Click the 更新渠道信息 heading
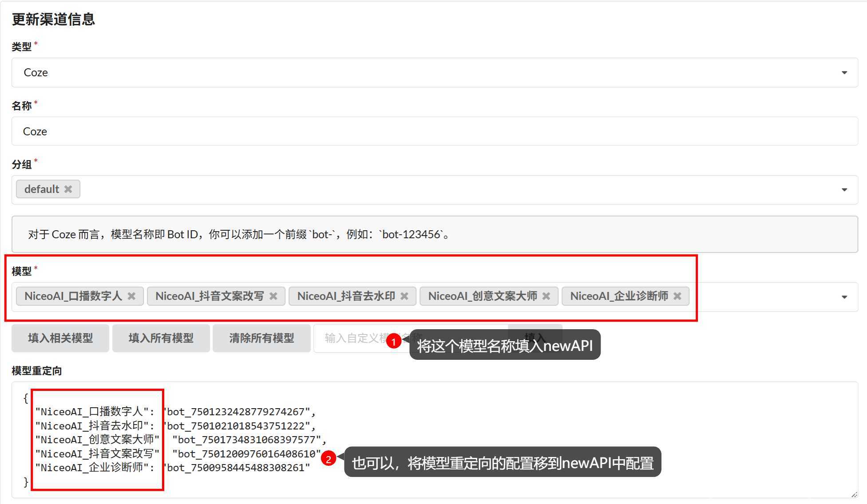Screen dimensions: 867x504 click(x=53, y=19)
